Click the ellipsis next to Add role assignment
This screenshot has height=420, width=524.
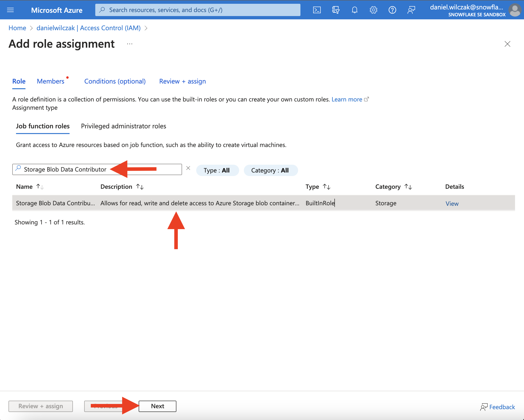tap(129, 44)
